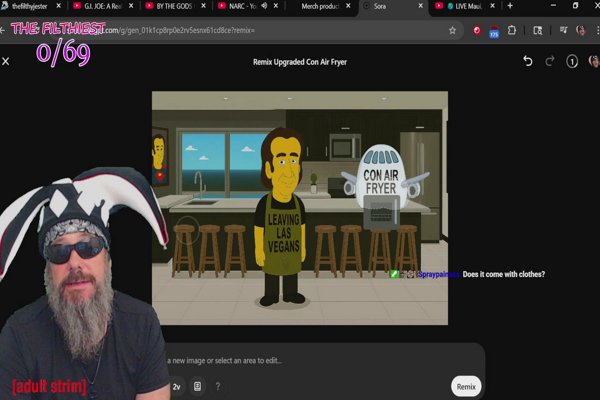
Task: Mute audio on the NARC tab speaker icon
Action: [264, 6]
